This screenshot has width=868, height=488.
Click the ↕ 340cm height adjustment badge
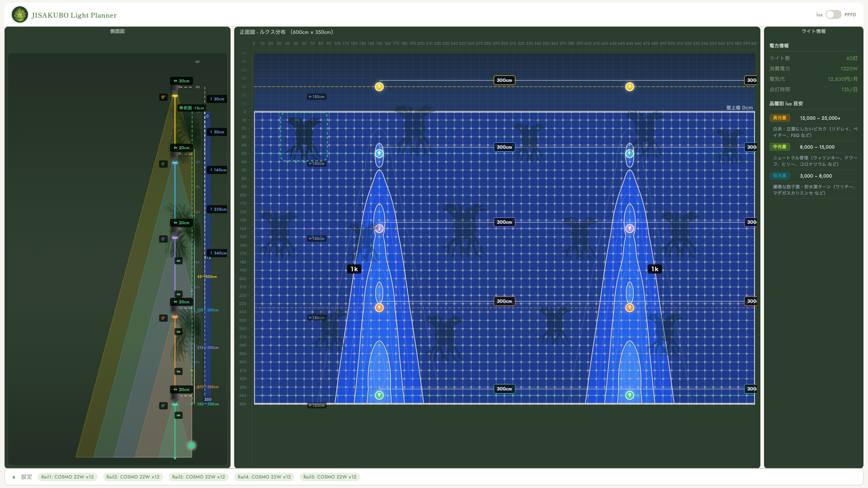tap(217, 253)
